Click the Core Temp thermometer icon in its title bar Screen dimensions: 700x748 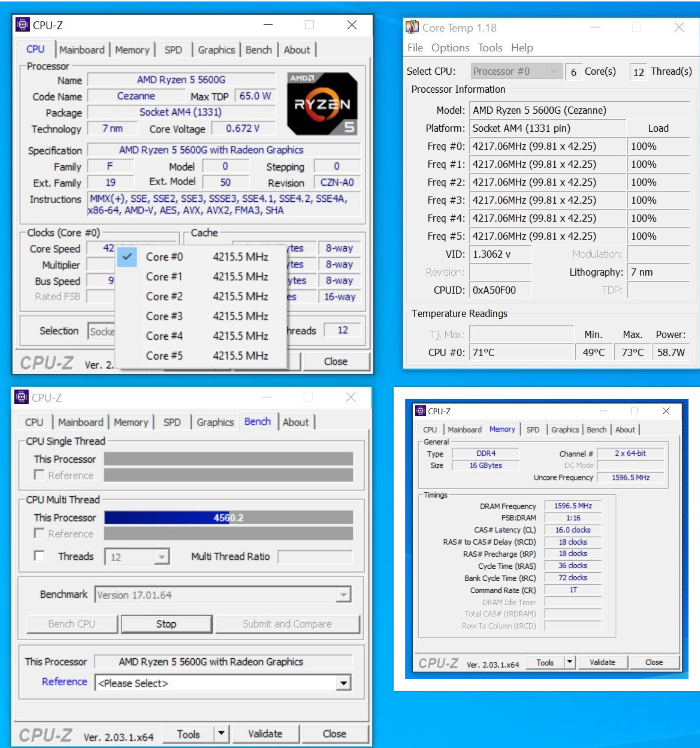coord(412,27)
